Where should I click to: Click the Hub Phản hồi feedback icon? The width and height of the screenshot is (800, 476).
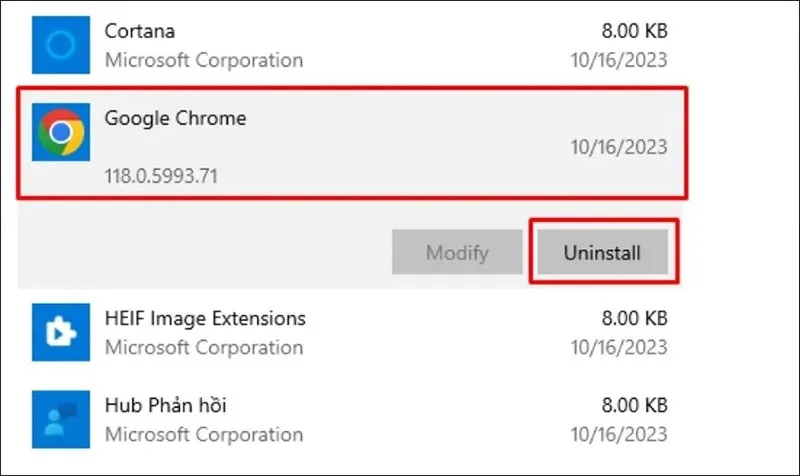[61, 419]
